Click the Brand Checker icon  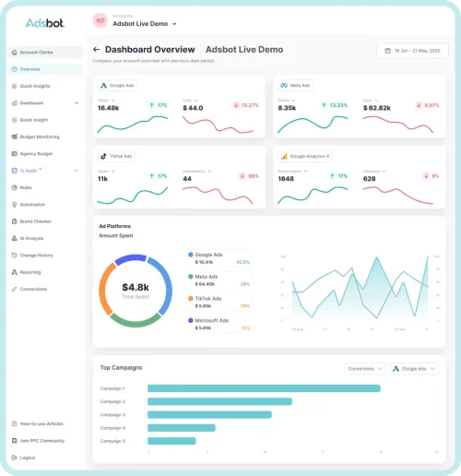[x=14, y=221]
